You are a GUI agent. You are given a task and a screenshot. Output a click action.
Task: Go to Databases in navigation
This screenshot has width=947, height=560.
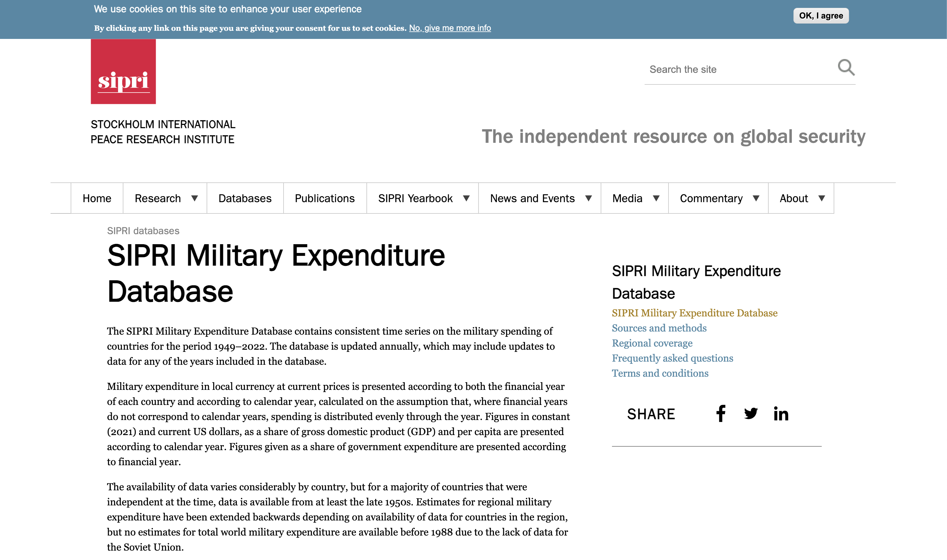coord(245,198)
